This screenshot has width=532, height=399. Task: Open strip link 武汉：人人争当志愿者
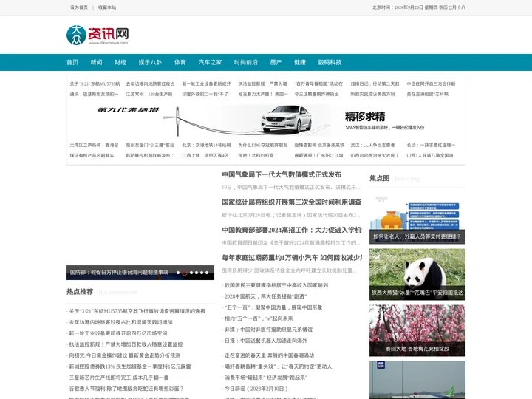click(372, 146)
